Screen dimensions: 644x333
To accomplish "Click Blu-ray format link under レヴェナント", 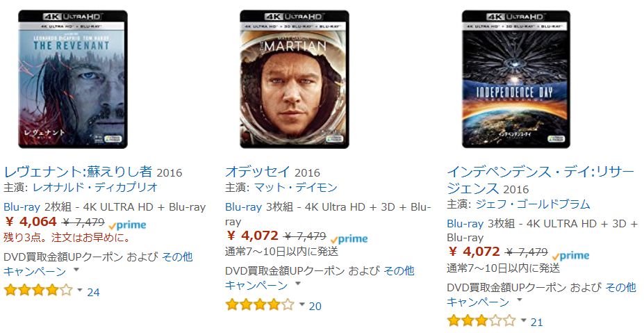I will coord(22,207).
